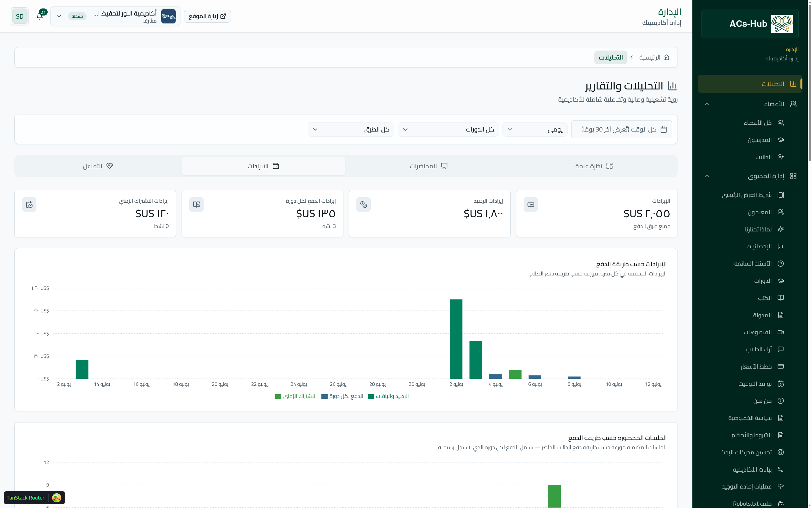Screen dimensions: 812x508
Task: Click the التحليلات breadcrumb chip
Action: pyautogui.click(x=610, y=58)
